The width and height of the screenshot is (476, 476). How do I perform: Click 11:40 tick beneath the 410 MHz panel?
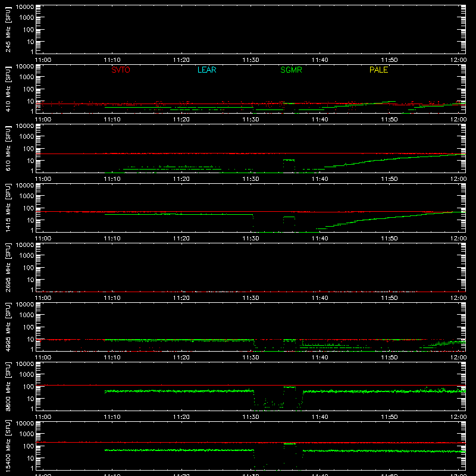[x=320, y=120]
